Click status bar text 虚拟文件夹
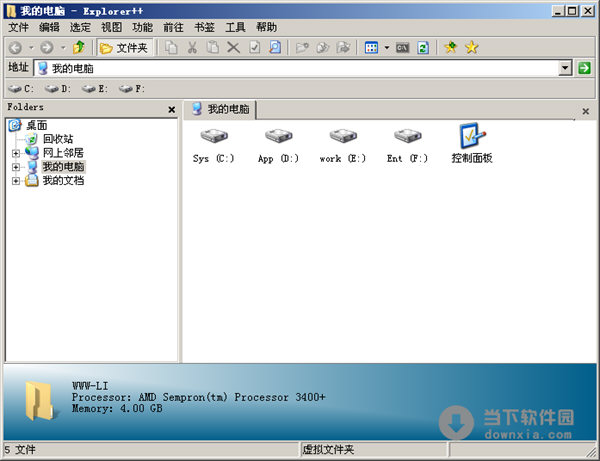 (x=328, y=450)
